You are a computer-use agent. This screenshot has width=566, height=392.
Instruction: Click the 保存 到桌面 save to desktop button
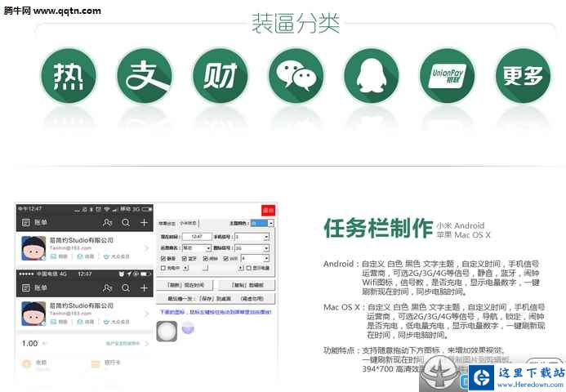(x=215, y=299)
